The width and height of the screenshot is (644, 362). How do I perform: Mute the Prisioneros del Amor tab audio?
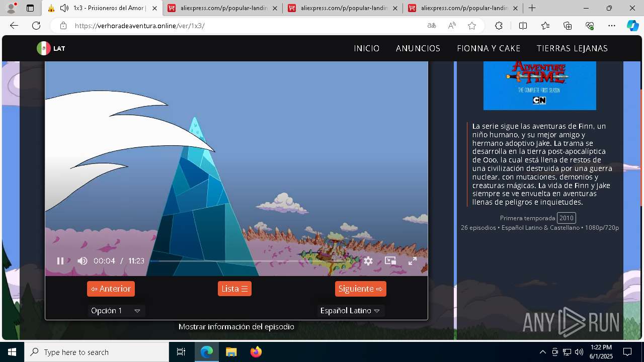pos(64,8)
